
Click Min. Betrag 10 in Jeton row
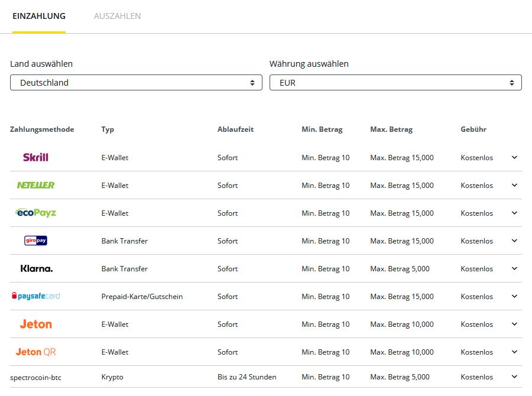pyautogui.click(x=325, y=324)
